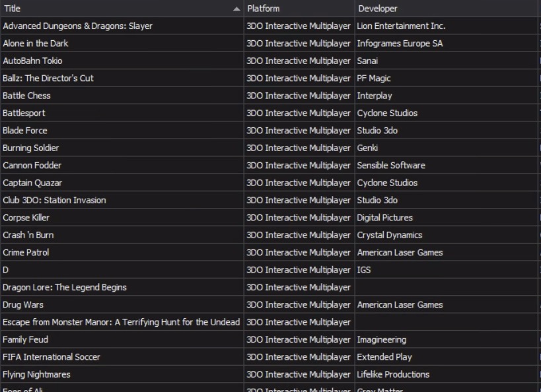Click platform cell in Dragon Lore row
The width and height of the screenshot is (541, 392).
coord(299,288)
